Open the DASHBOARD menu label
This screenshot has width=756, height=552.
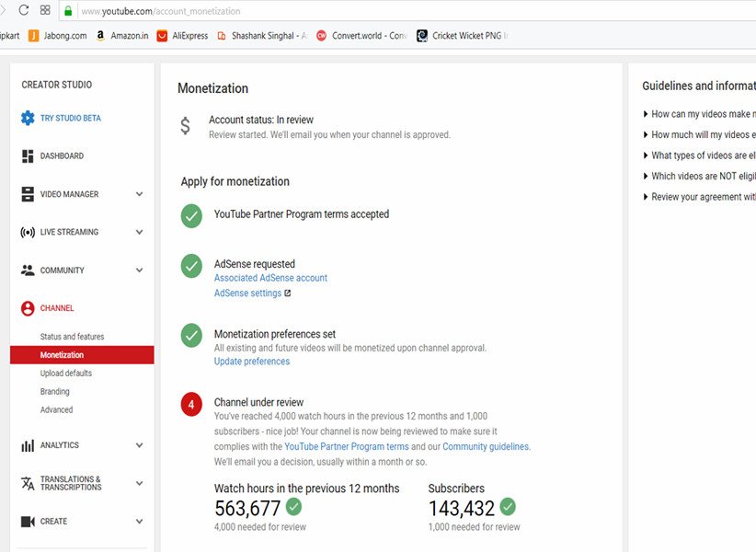coord(62,155)
